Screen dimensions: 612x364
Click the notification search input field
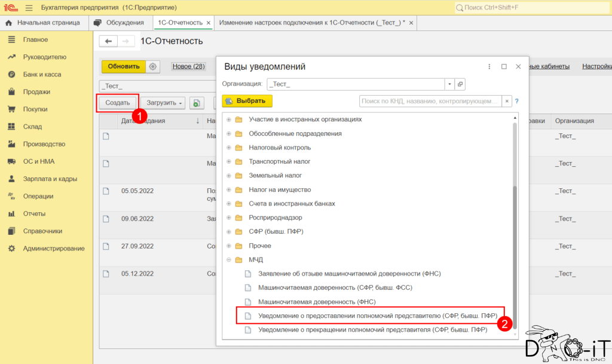430,101
